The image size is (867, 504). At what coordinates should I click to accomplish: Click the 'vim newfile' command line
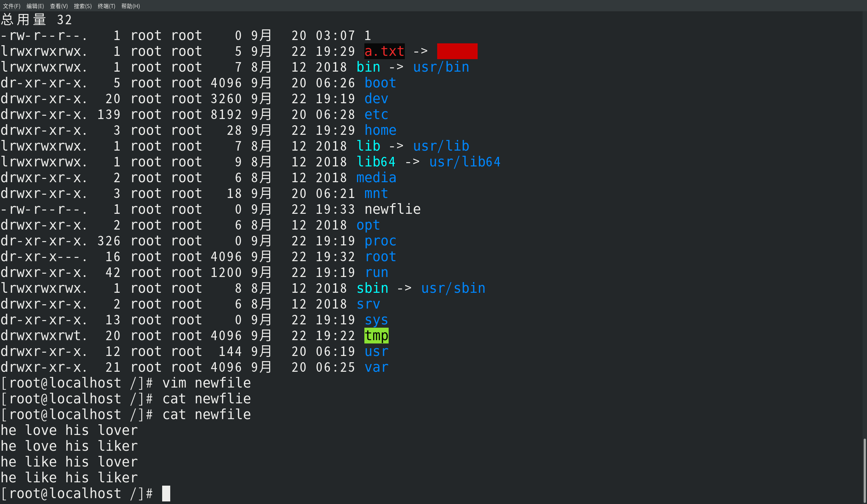coord(206,383)
